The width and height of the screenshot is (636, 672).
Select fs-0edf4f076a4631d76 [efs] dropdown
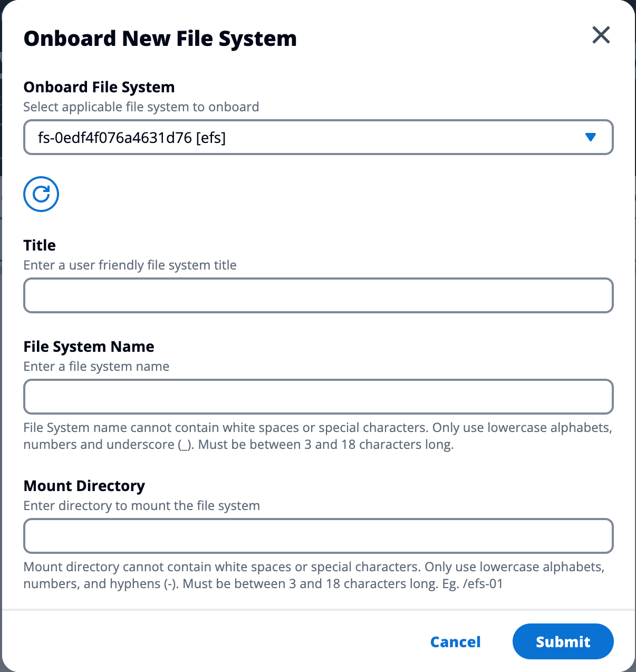[318, 137]
